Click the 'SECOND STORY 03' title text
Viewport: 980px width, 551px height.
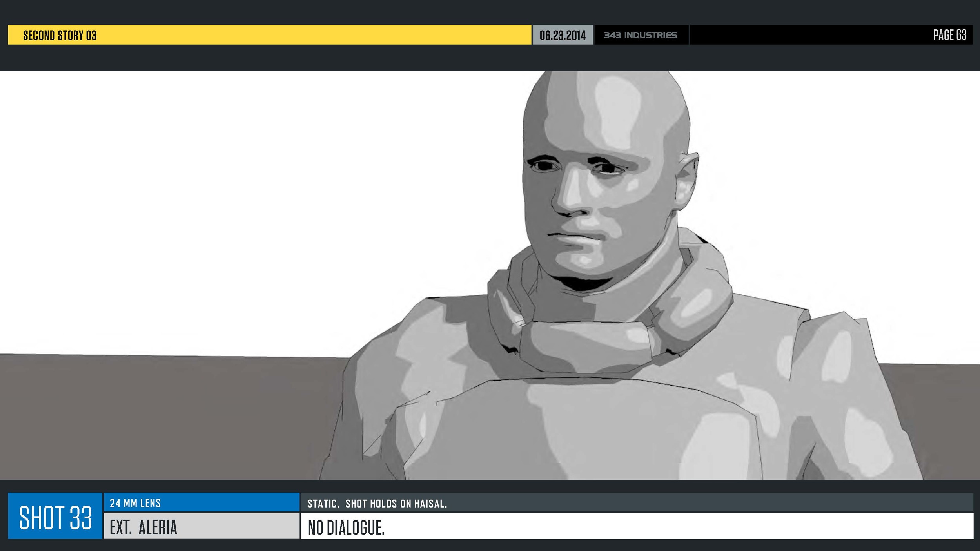(60, 35)
